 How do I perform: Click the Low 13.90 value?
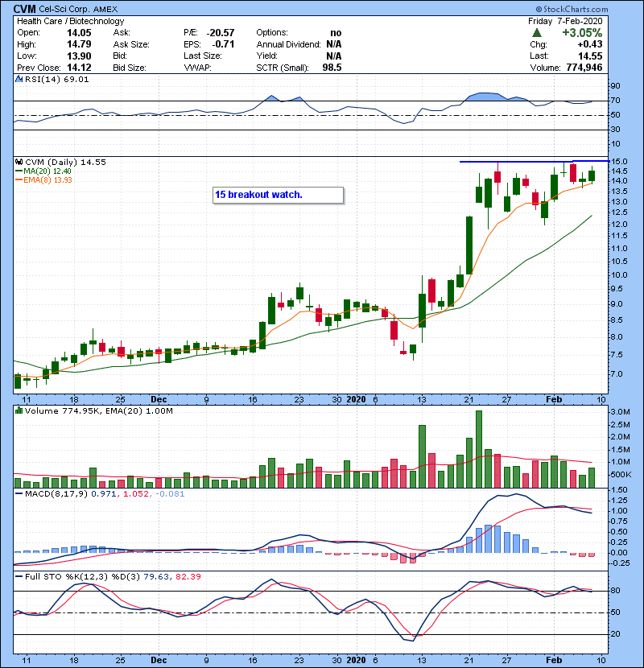pos(79,56)
